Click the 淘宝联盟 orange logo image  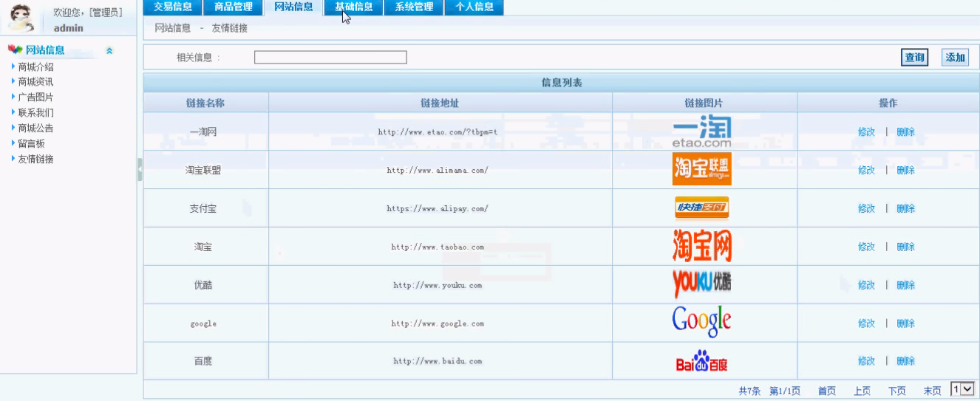click(702, 170)
